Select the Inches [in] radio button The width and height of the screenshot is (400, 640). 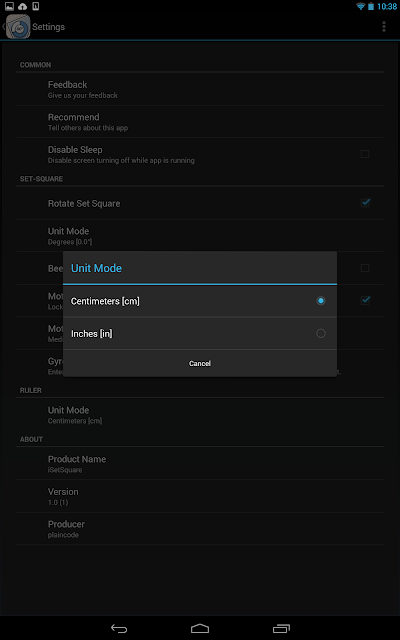[321, 333]
